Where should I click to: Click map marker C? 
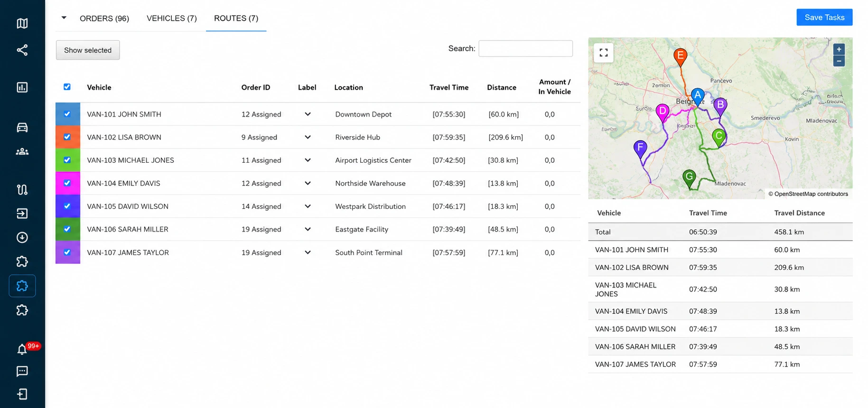(x=719, y=137)
